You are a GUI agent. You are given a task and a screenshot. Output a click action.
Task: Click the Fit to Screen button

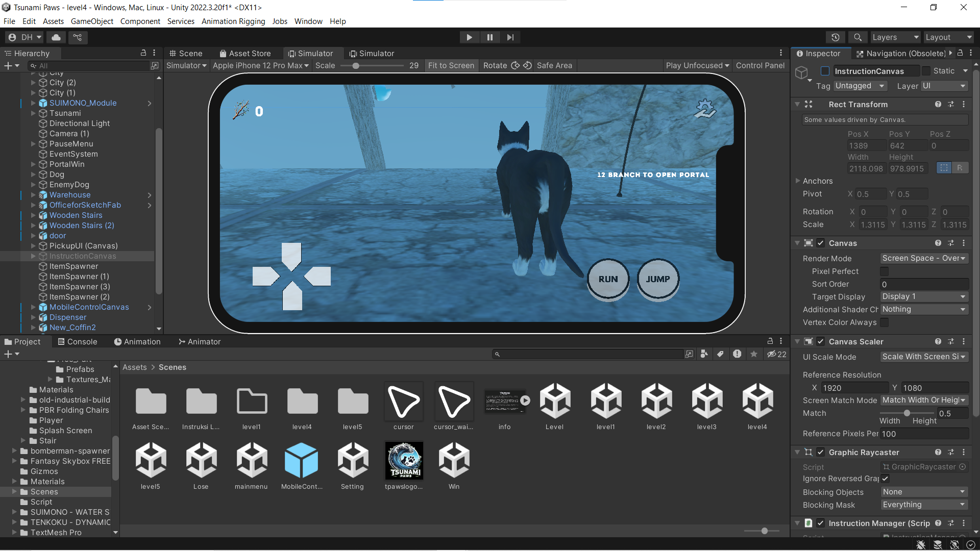click(x=451, y=65)
